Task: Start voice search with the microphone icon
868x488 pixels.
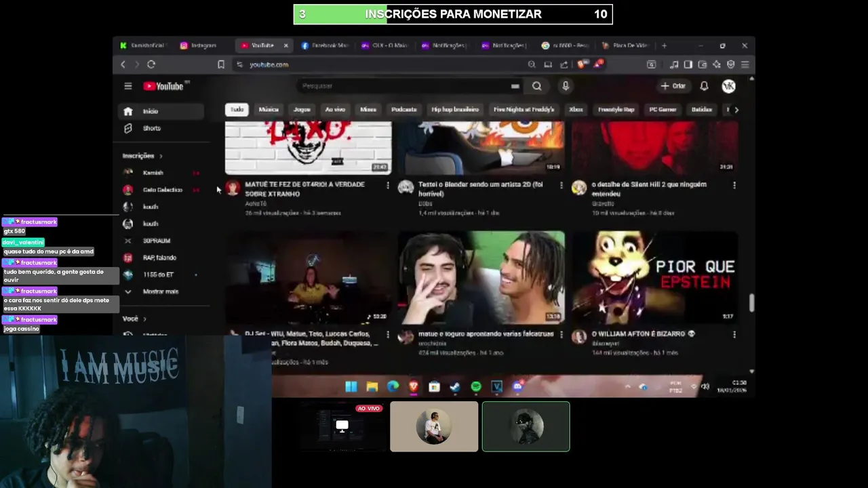Action: coord(566,86)
